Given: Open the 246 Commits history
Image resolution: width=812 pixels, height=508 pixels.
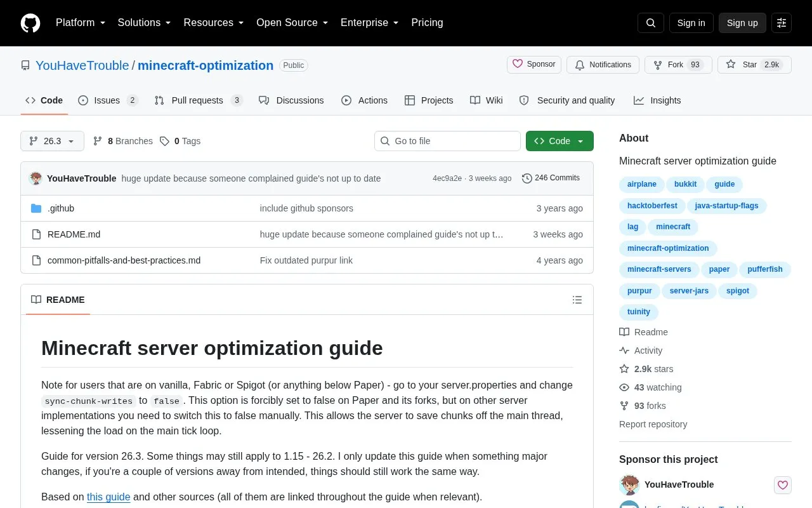Looking at the screenshot, I should pyautogui.click(x=551, y=178).
